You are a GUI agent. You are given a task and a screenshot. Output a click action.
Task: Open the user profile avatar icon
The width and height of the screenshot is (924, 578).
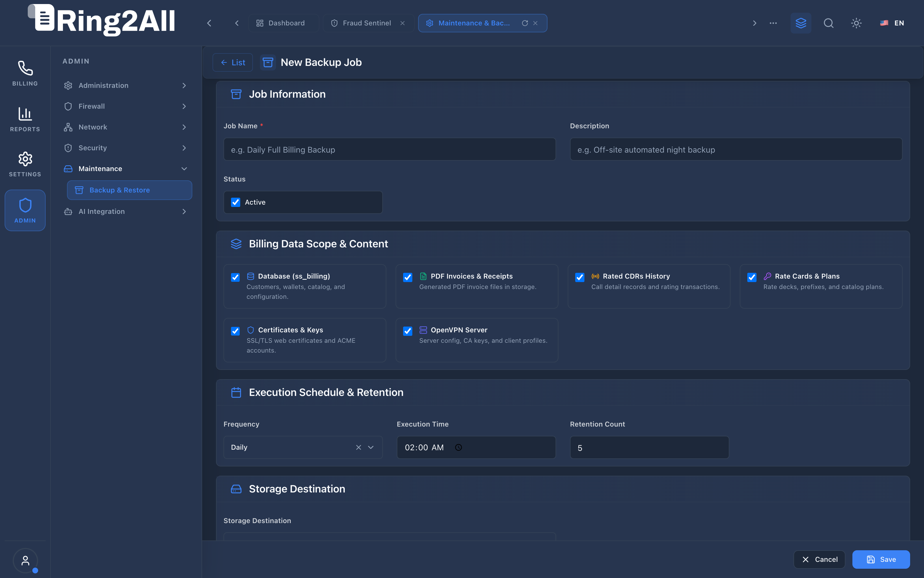[25, 561]
